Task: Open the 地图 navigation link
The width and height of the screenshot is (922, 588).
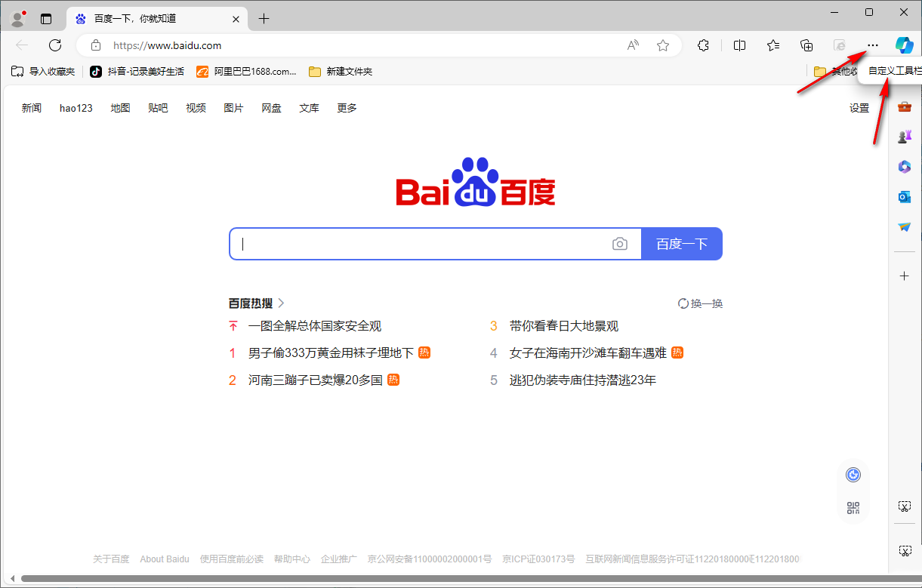Action: [120, 108]
